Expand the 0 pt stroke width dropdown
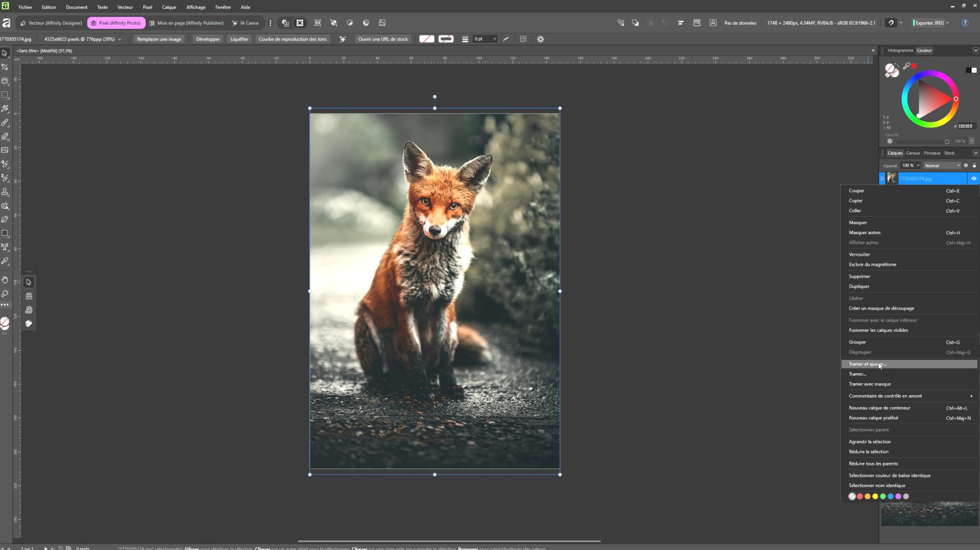The width and height of the screenshot is (980, 550). click(x=494, y=39)
